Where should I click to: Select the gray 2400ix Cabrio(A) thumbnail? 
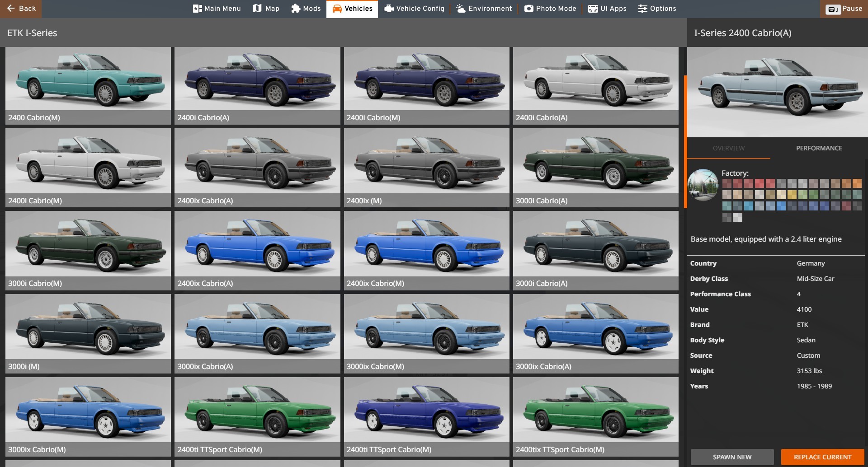(x=257, y=168)
